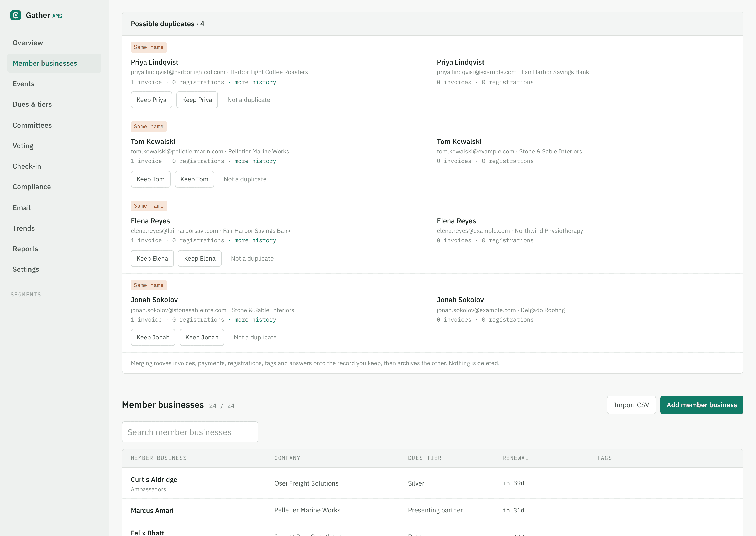Mark Tom Kowalski as not a duplicate

[x=245, y=179]
